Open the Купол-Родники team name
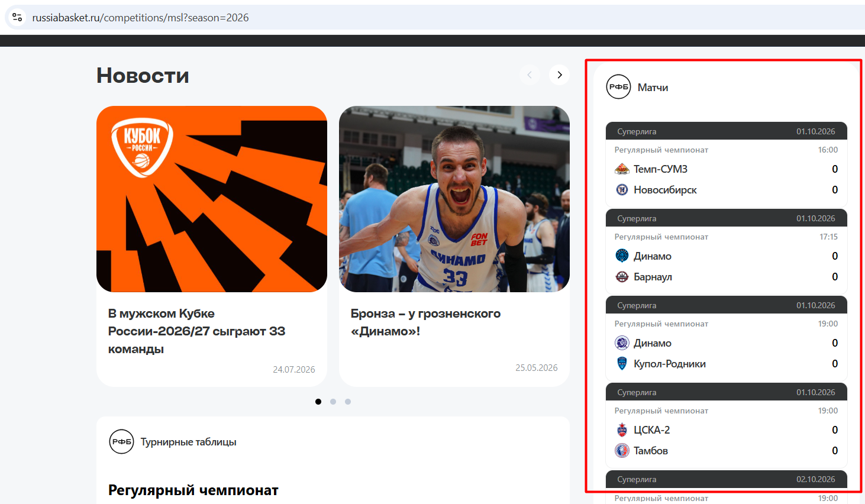 (670, 364)
